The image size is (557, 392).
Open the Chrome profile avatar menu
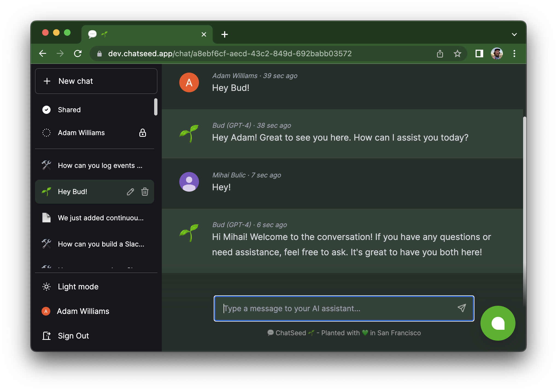tap(497, 54)
